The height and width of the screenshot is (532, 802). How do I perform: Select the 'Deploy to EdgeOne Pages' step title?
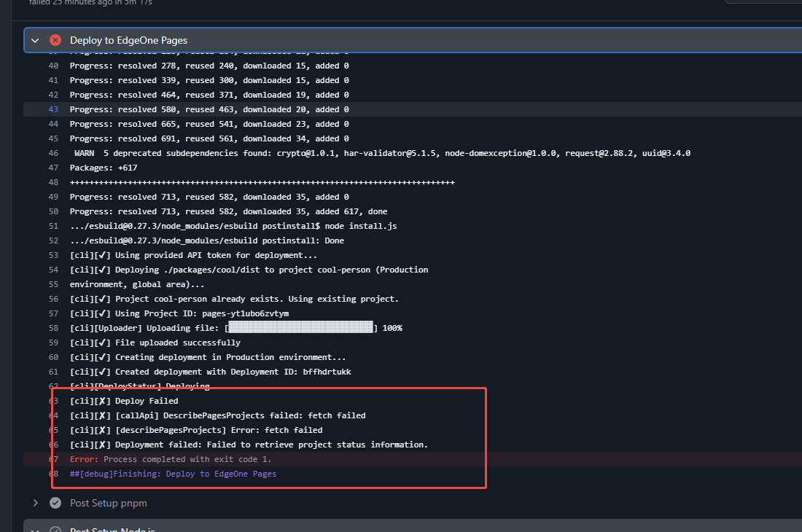128,40
